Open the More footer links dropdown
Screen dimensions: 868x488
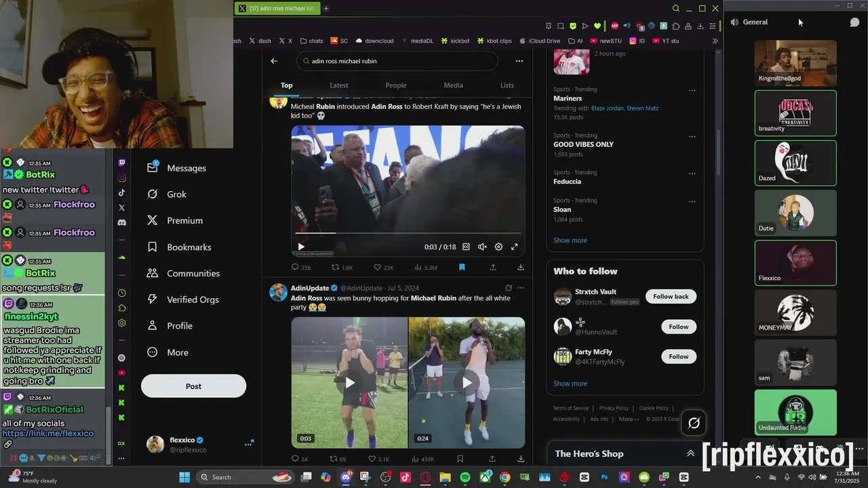point(629,419)
